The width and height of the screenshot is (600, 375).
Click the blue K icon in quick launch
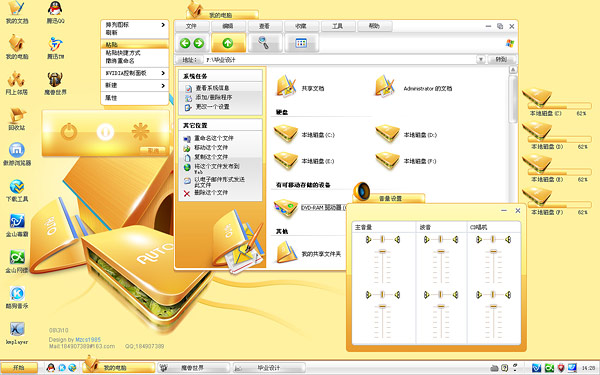(x=62, y=368)
